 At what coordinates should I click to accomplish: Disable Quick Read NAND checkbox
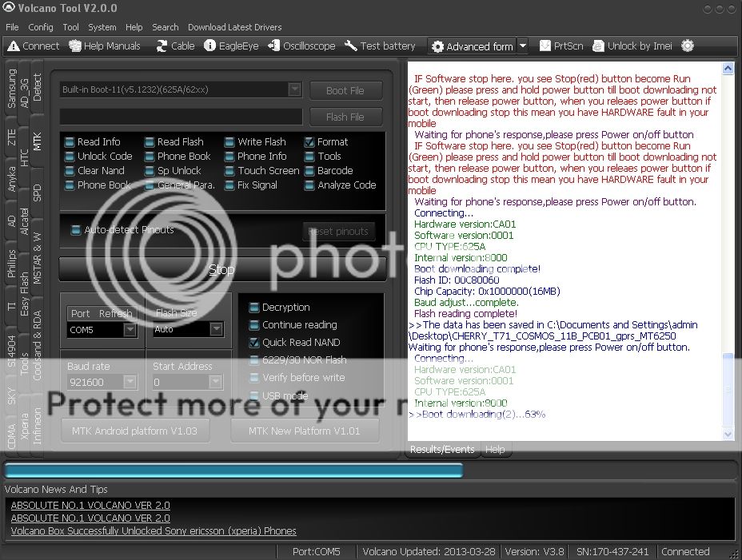coord(254,343)
